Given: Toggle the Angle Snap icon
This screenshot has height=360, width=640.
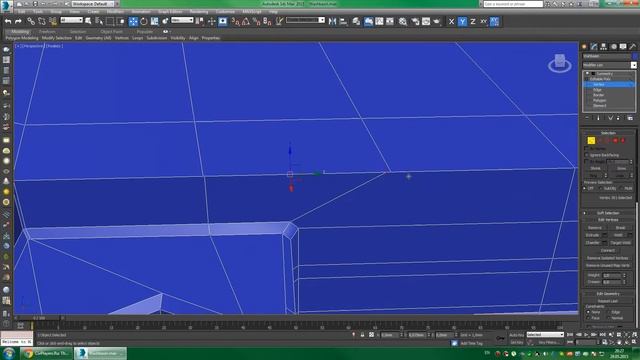Looking at the screenshot, I should pos(246,22).
